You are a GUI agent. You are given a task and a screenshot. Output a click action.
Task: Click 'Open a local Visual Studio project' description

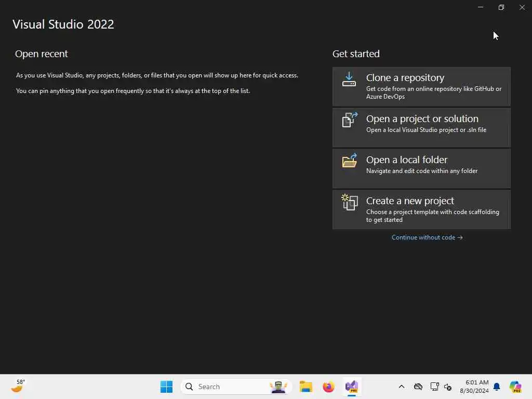[426, 130]
